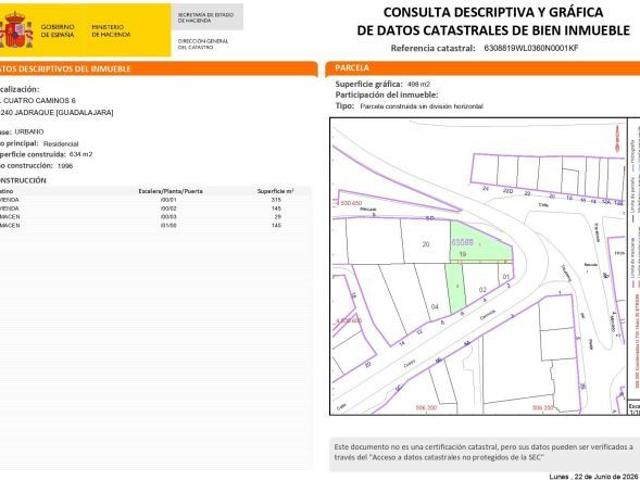
Task: Select the address "CUATRO CAMINOS 6"
Action: 39,100
